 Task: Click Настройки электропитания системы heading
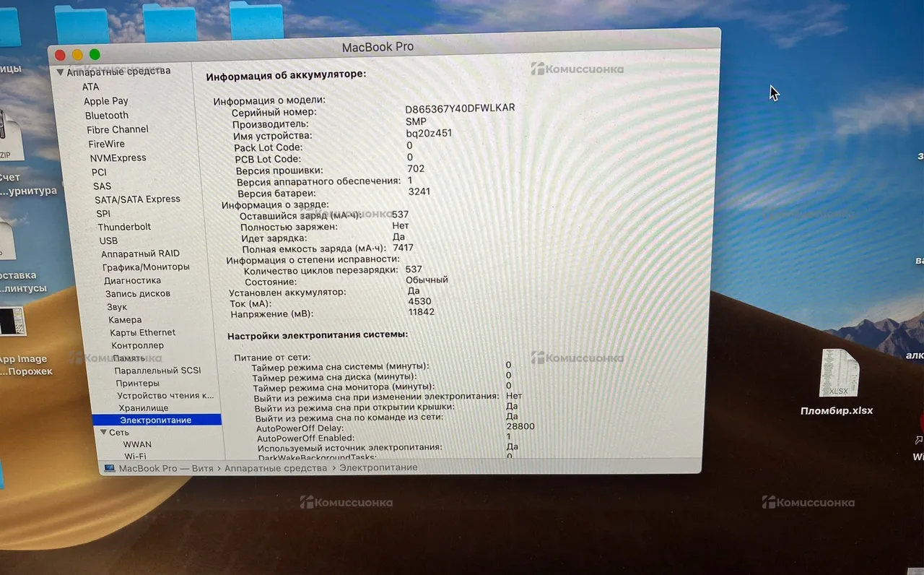(x=318, y=335)
